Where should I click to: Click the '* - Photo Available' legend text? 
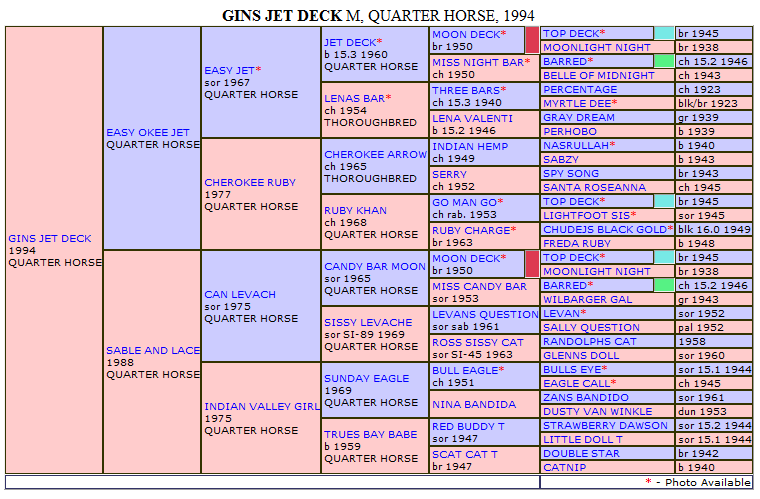click(x=698, y=483)
